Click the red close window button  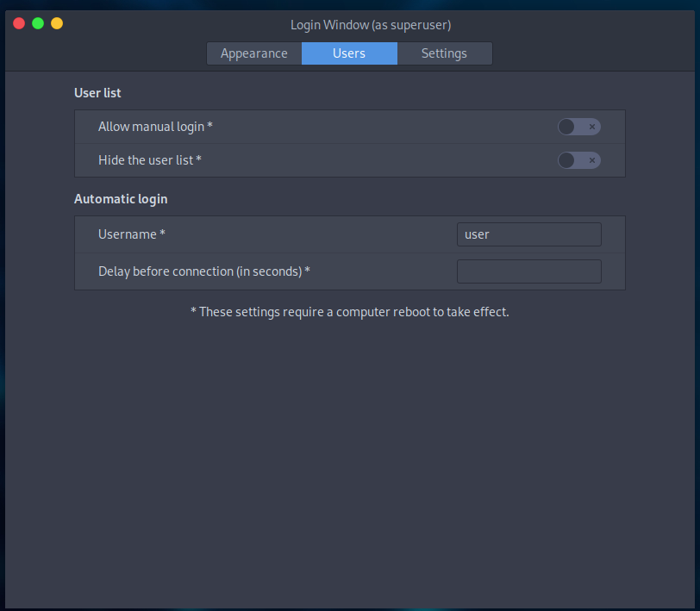click(x=19, y=23)
